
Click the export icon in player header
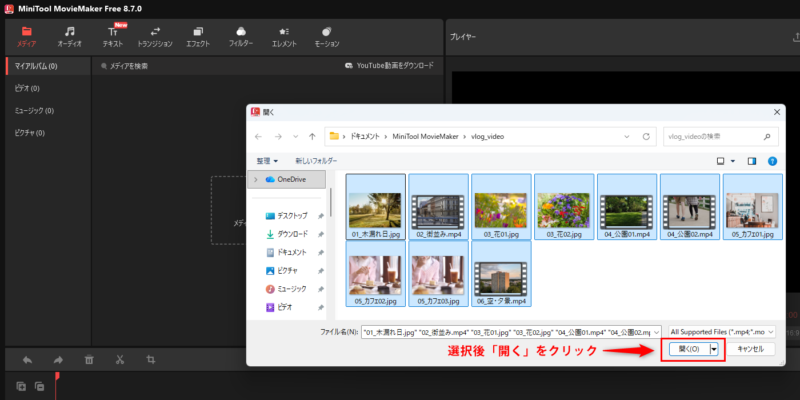click(x=796, y=37)
